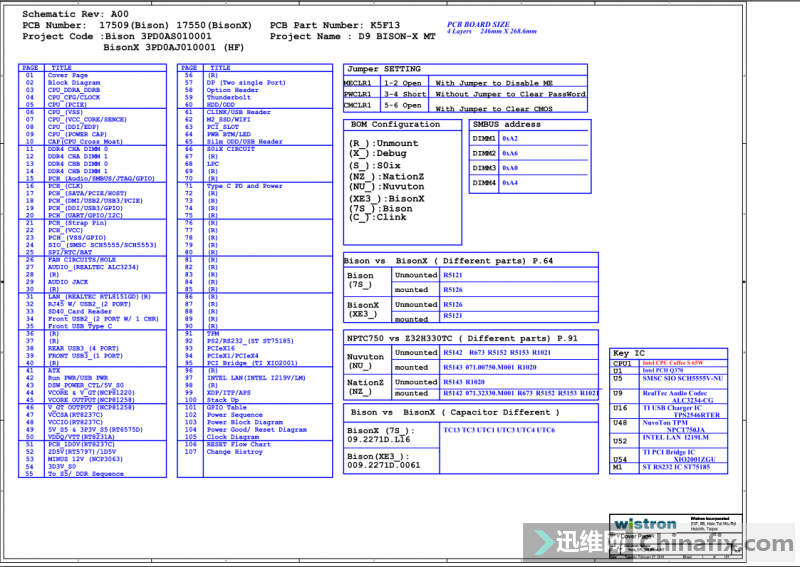Click "CAP(CPU Cross Moat)" entry
Screen dimensions: 800x567
pos(85,141)
